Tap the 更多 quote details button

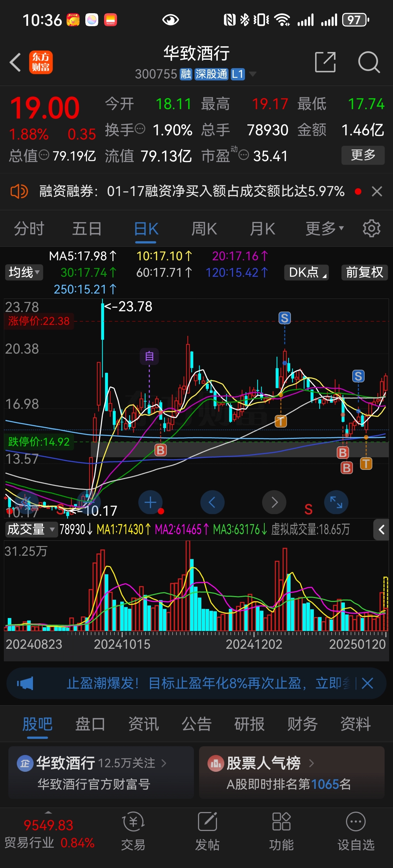[363, 155]
